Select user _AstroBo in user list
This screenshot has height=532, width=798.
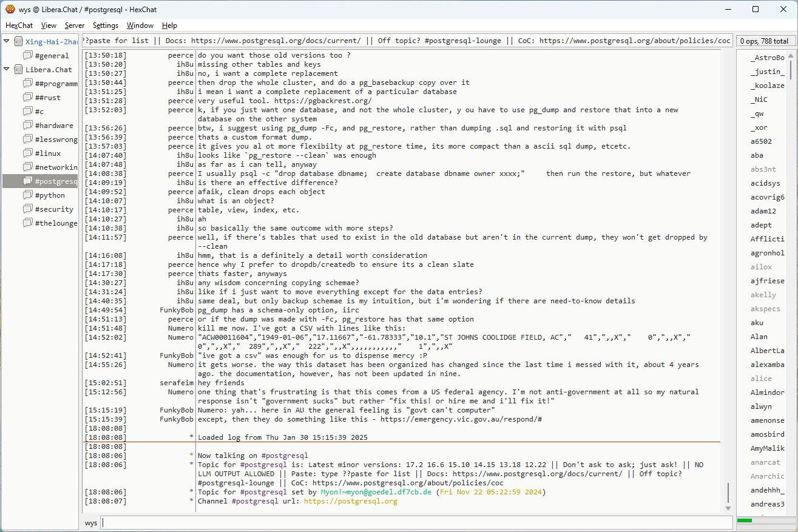(767, 58)
